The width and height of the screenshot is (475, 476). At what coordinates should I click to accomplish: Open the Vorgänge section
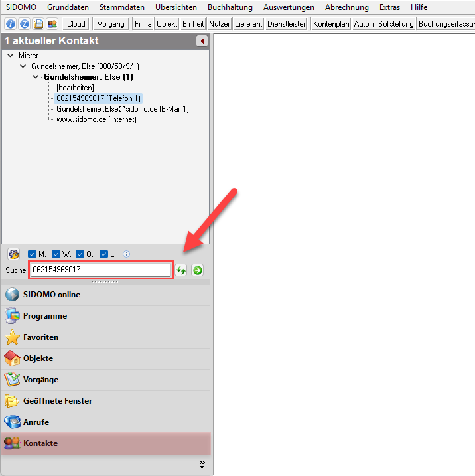click(105, 380)
